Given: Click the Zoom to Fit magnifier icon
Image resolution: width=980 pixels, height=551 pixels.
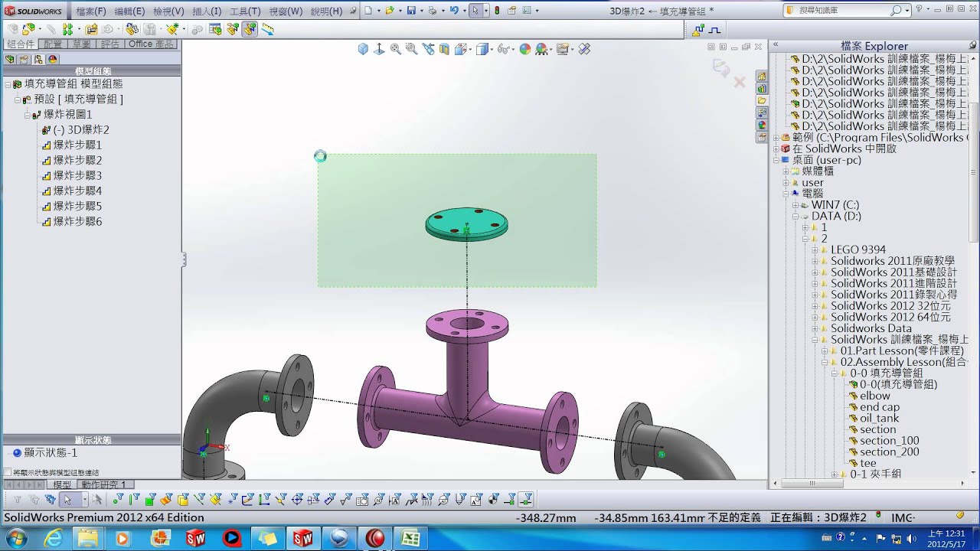Looking at the screenshot, I should pyautogui.click(x=396, y=49).
